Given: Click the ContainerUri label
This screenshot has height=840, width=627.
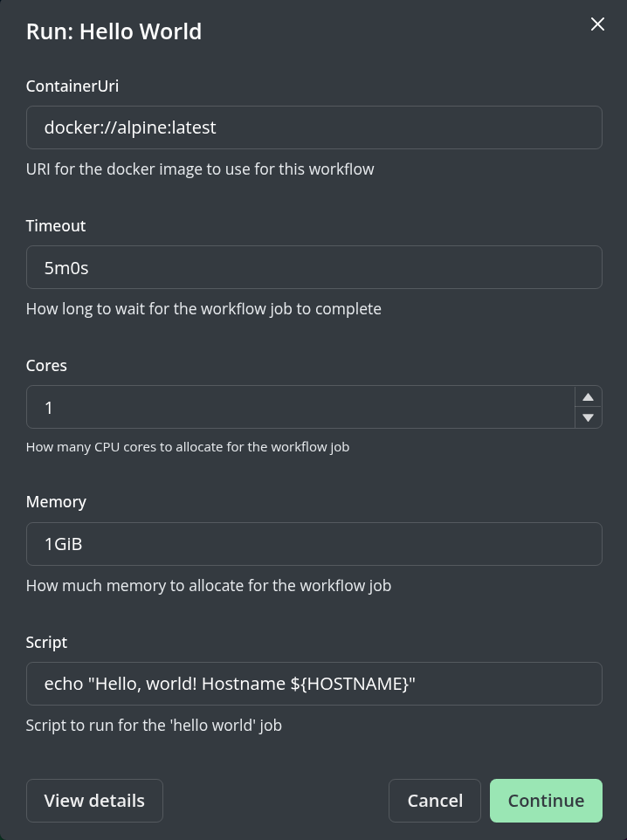Looking at the screenshot, I should (72, 86).
